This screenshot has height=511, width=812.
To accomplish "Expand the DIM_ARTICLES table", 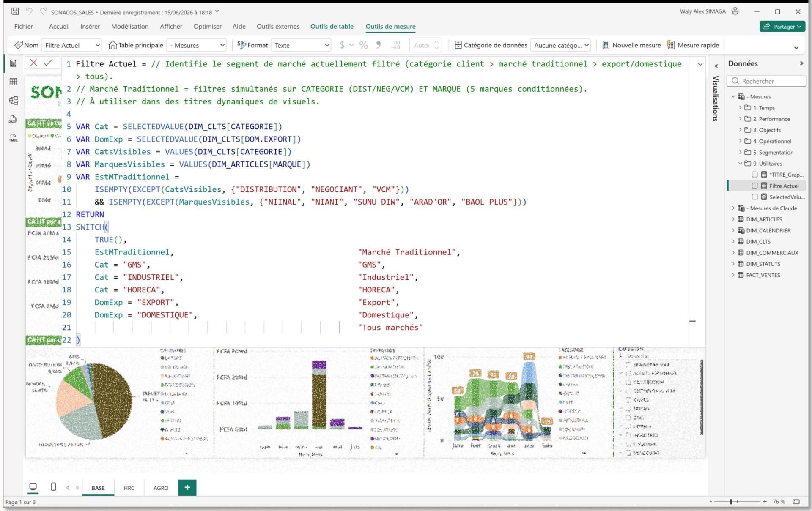I will 733,219.
